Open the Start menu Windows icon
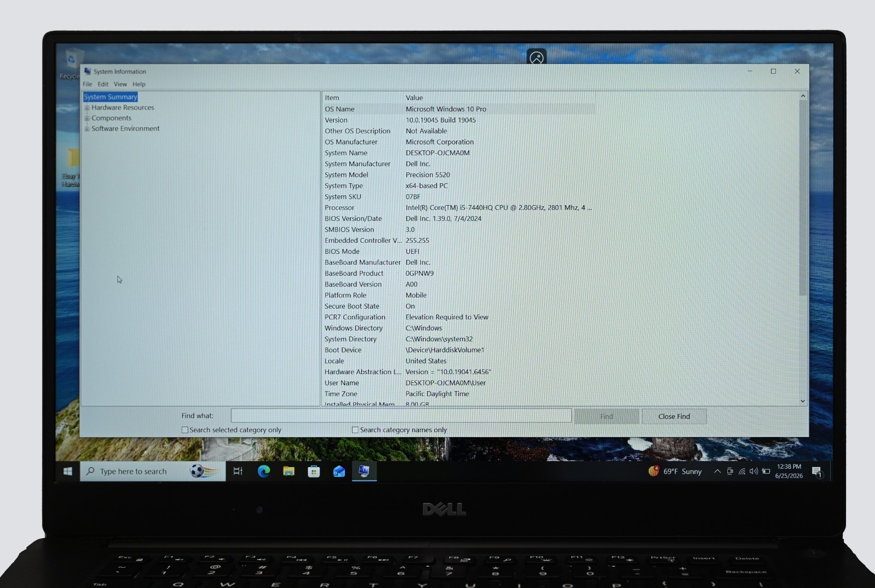Image resolution: width=875 pixels, height=588 pixels. point(68,471)
